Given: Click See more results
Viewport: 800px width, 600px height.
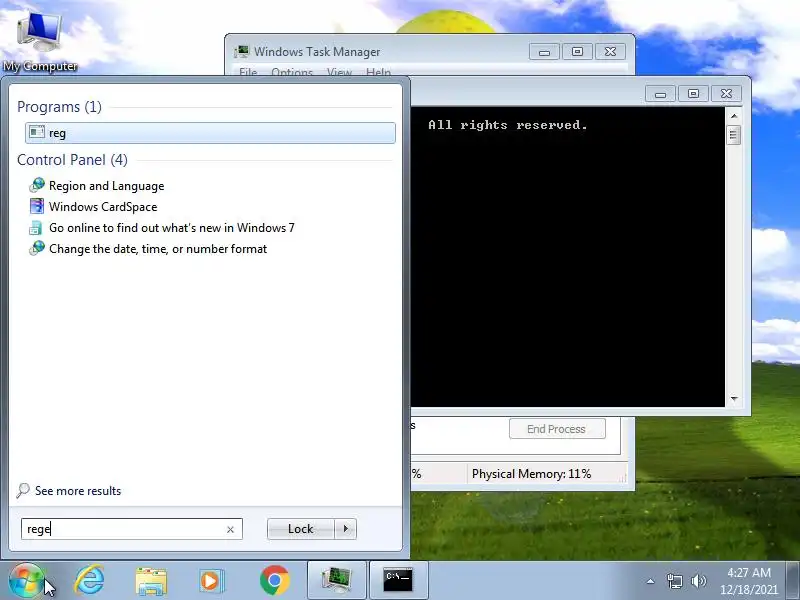Looking at the screenshot, I should tap(78, 491).
